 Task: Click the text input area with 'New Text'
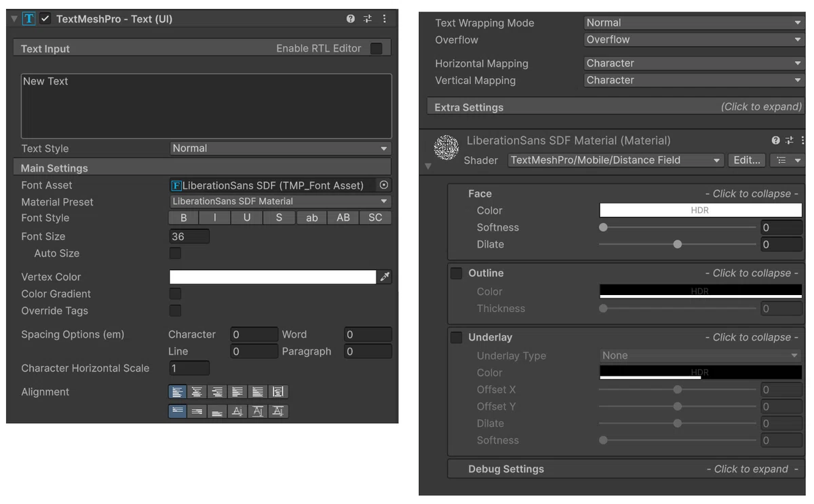tap(206, 106)
